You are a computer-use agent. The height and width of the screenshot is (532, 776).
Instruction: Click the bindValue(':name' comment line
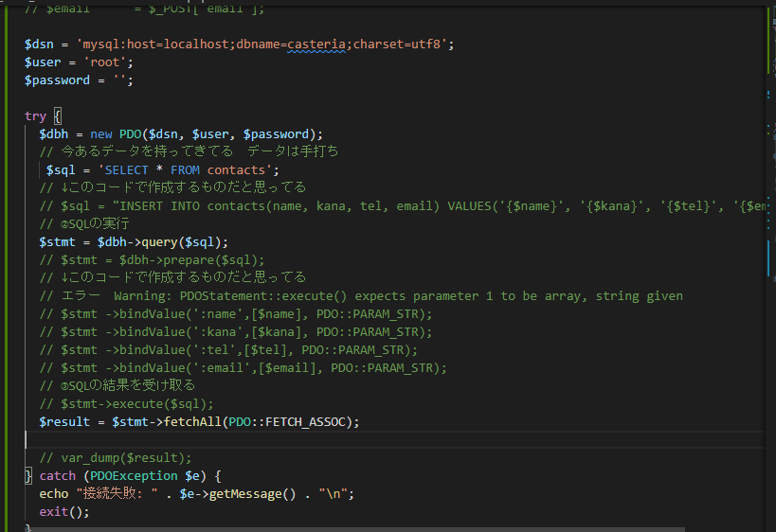coord(236,314)
